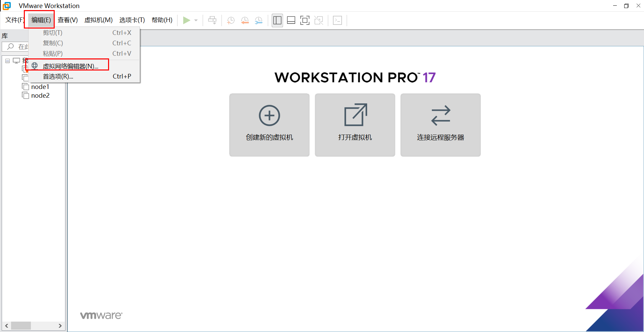
Task: Open the 帮助(H) menu
Action: point(162,20)
